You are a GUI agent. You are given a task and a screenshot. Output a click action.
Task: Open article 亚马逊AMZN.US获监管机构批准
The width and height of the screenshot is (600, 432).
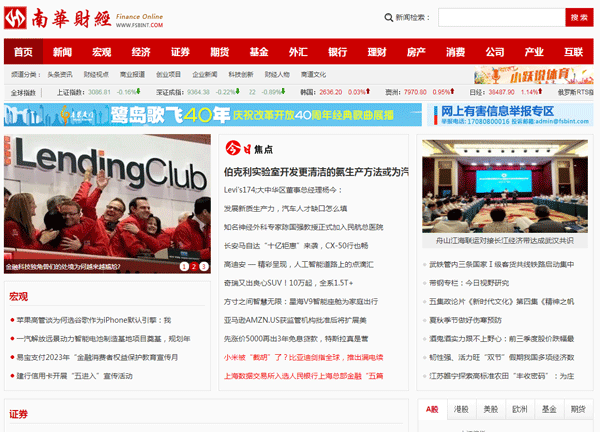click(295, 320)
